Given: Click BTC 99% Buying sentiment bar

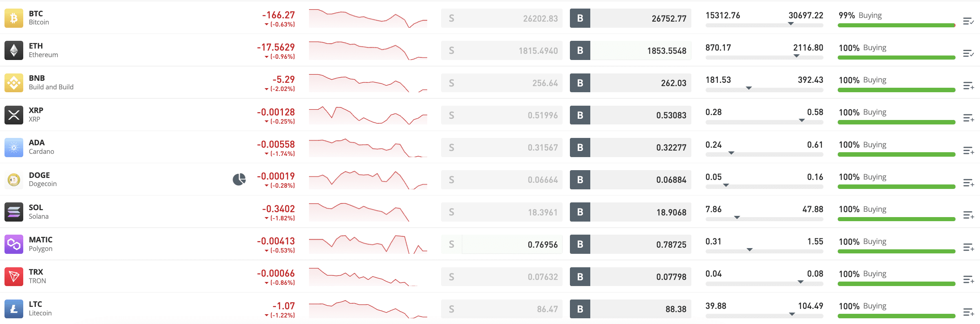Looking at the screenshot, I should (896, 25).
